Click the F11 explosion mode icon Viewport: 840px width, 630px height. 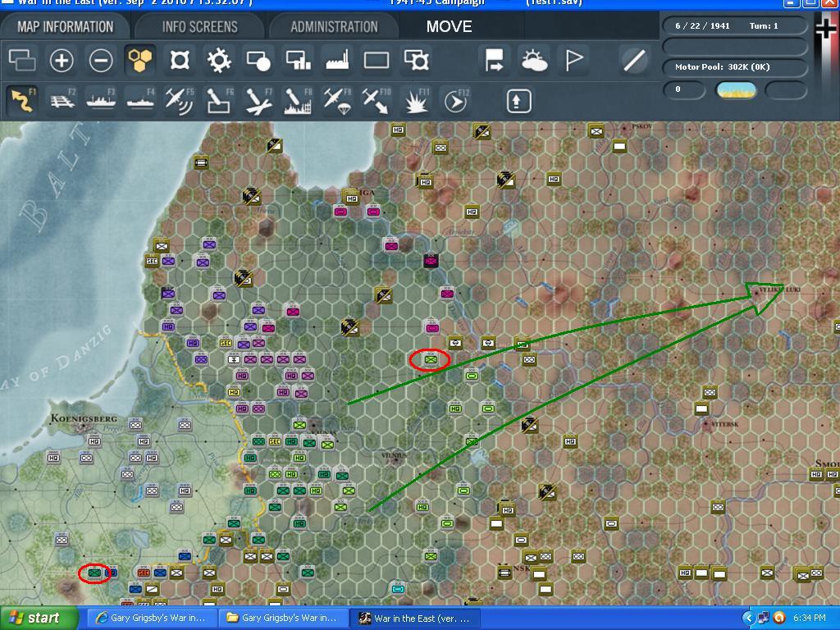click(417, 101)
